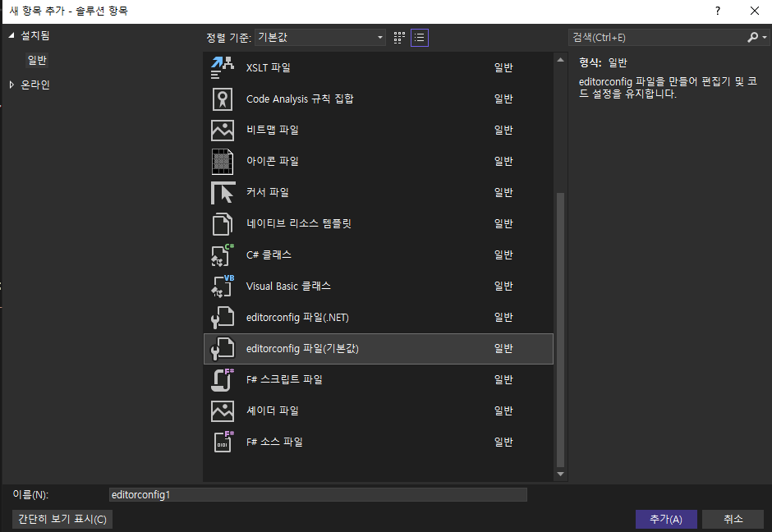Screen dimensions: 772x532
Task: Select the Visual Basic 클래스 name
Action: (x=288, y=286)
